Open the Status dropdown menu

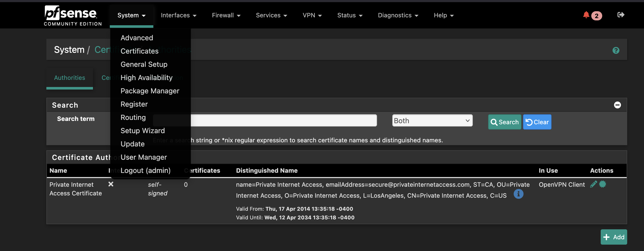click(x=350, y=15)
